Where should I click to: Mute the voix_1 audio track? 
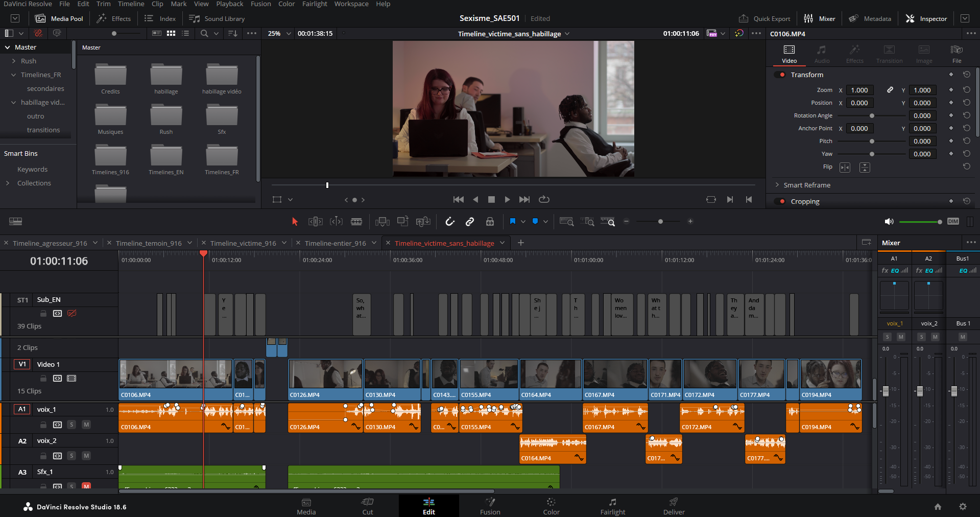point(86,425)
